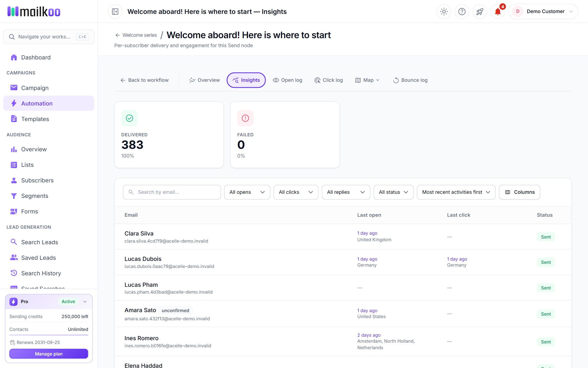This screenshot has width=588, height=368.
Task: Open Lists in sidebar
Action: (x=49, y=165)
